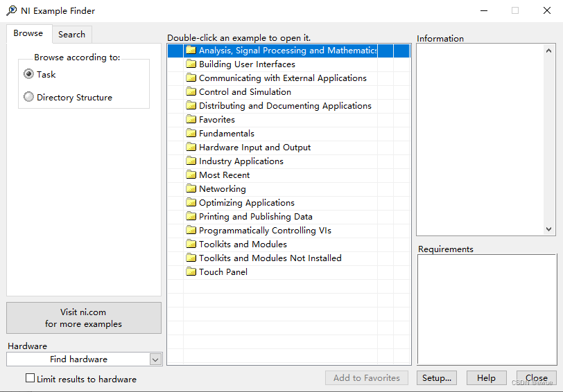The image size is (563, 392).
Task: Select Printing and Publishing Data text
Action: 256,217
